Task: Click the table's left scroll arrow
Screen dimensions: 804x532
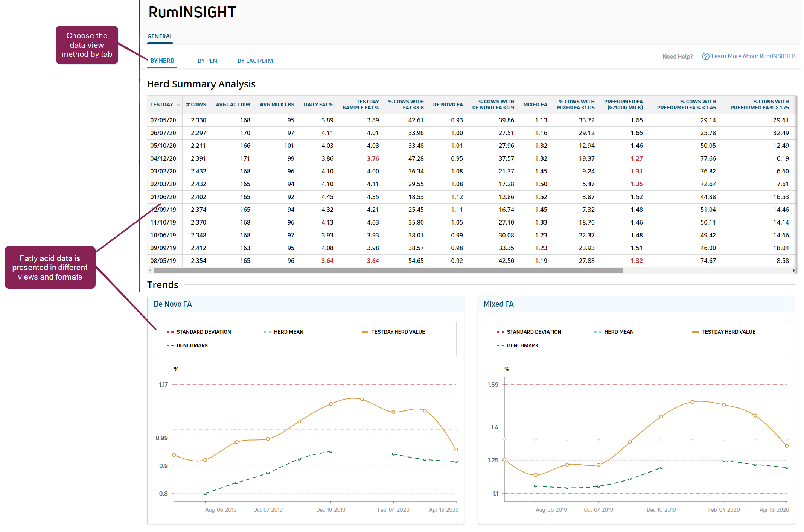Action: [x=151, y=270]
